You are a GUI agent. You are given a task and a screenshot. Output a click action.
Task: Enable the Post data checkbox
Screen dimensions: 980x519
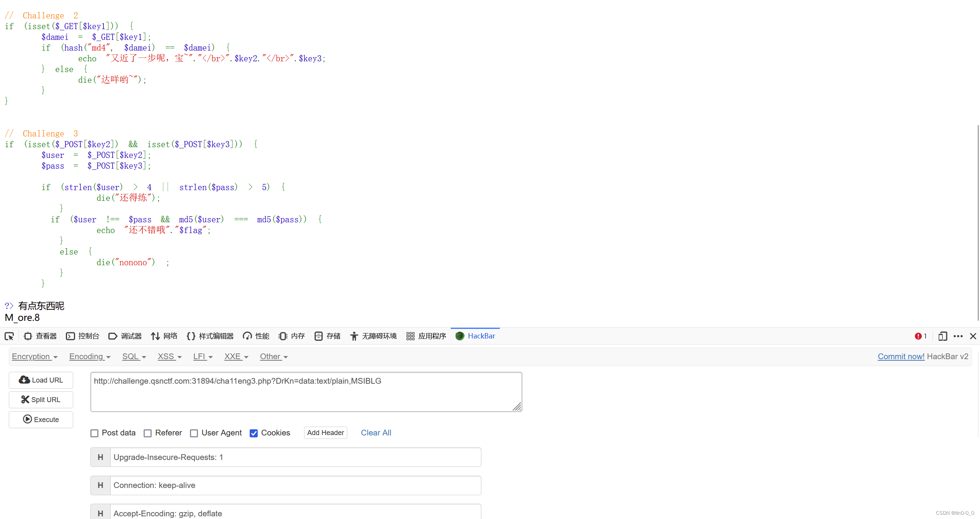pos(95,433)
